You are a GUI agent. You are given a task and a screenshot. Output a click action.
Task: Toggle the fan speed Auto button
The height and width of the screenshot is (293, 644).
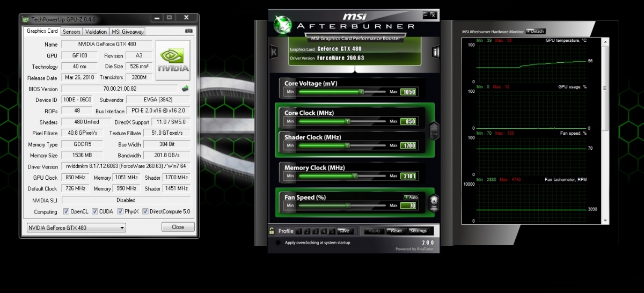coord(410,197)
